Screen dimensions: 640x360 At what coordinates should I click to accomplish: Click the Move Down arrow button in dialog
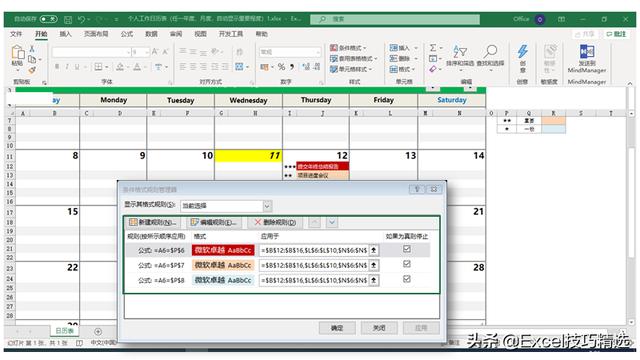331,222
